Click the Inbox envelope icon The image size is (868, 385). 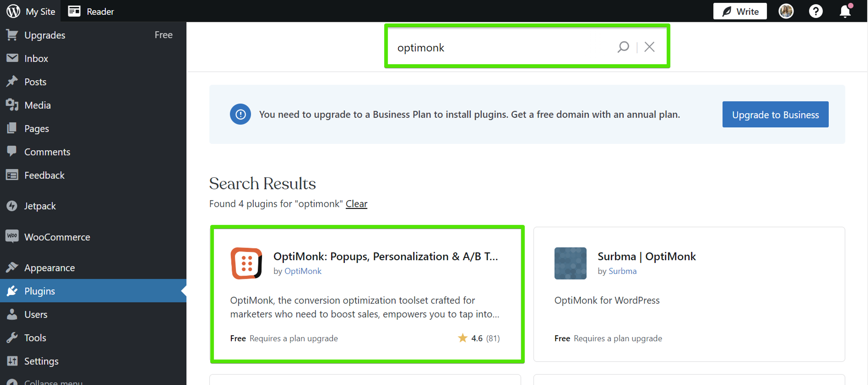[x=12, y=58]
